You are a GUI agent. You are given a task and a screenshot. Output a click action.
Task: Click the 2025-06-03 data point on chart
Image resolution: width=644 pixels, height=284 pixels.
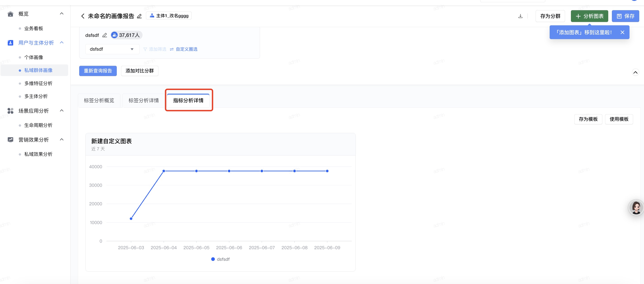131,219
